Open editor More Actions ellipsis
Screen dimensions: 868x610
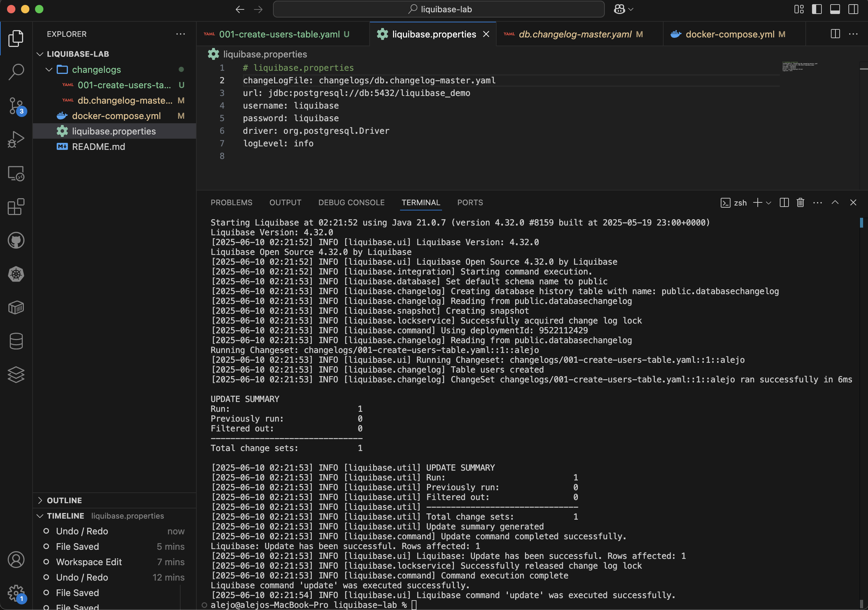click(853, 34)
